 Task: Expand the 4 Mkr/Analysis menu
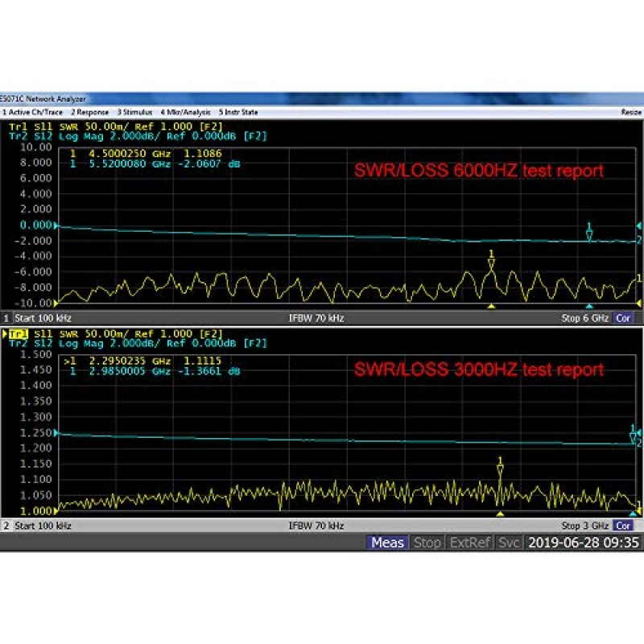point(185,112)
